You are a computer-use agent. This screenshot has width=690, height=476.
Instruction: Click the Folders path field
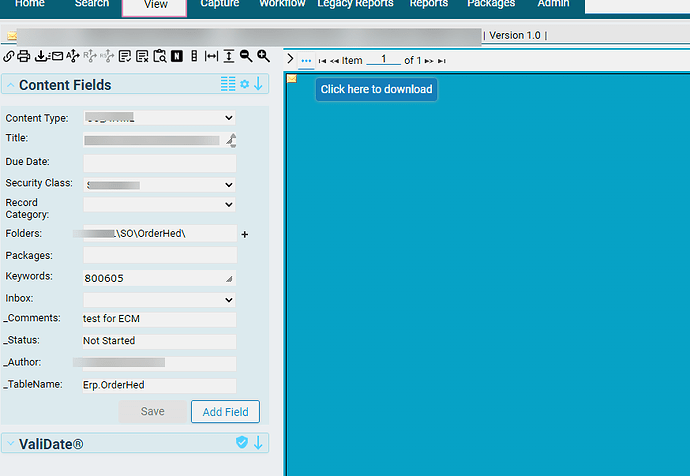159,234
